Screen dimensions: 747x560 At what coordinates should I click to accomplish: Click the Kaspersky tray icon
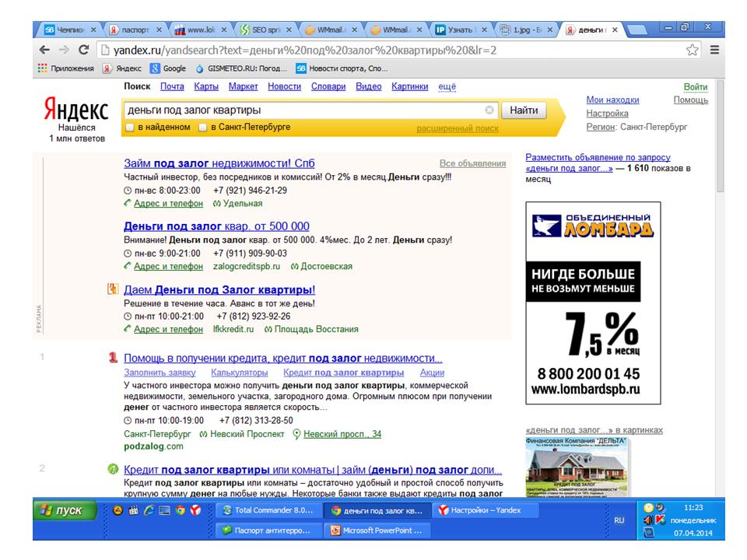coord(660,520)
